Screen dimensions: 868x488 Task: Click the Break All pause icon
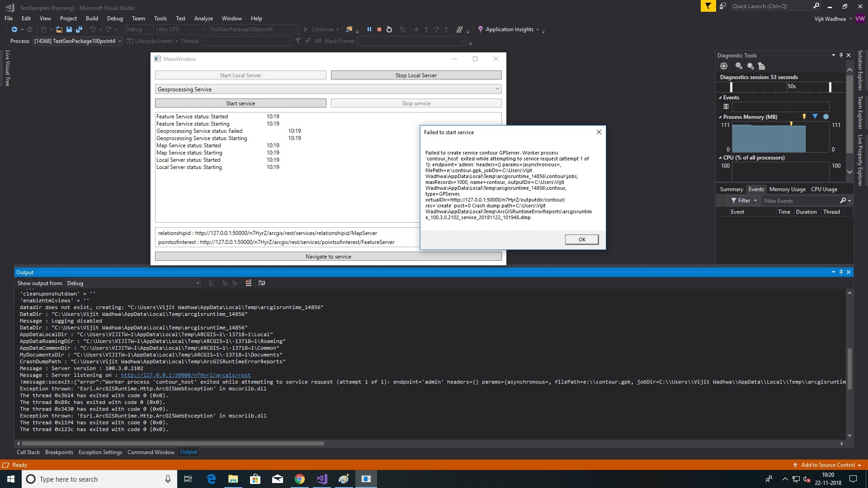(369, 29)
